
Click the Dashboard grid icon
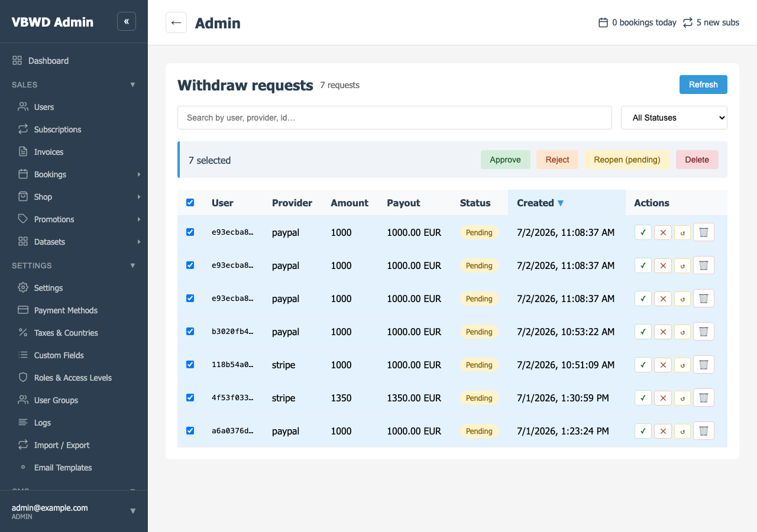click(17, 60)
